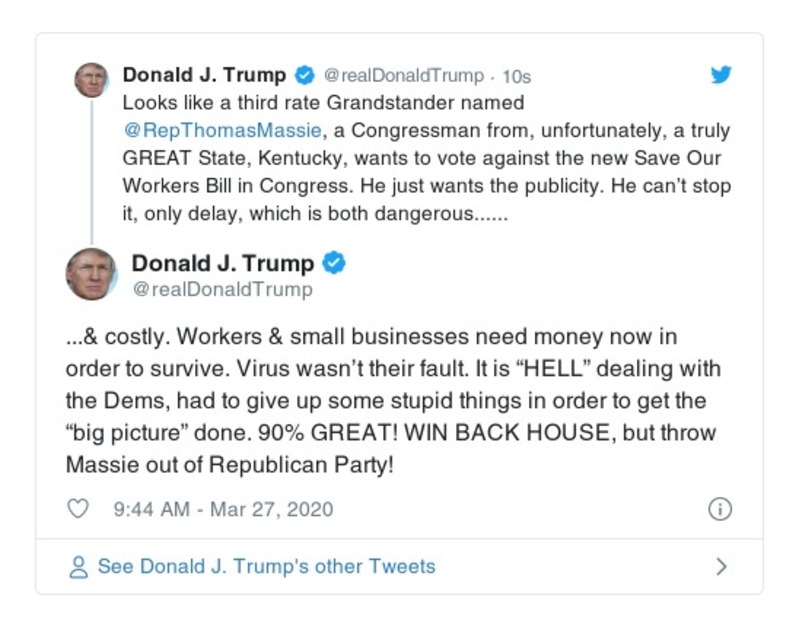Open the small profile avatar in the top tweet
This screenshot has height=630, width=799.
[x=91, y=80]
